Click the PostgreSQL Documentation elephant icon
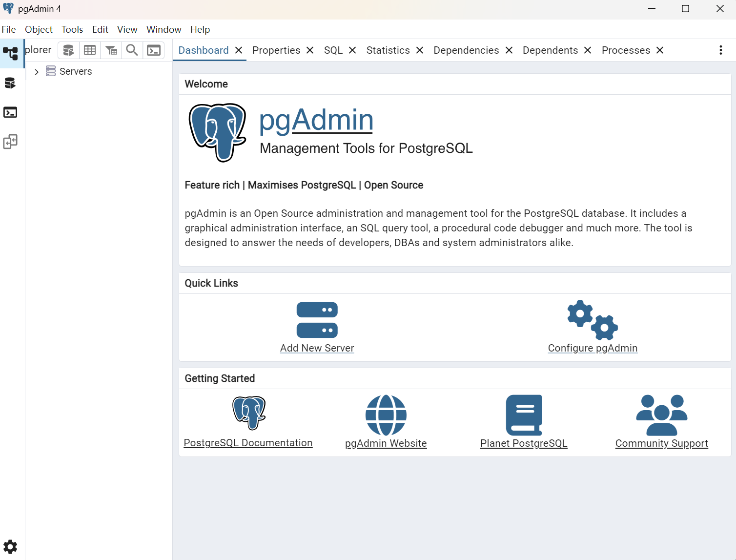 coord(249,413)
